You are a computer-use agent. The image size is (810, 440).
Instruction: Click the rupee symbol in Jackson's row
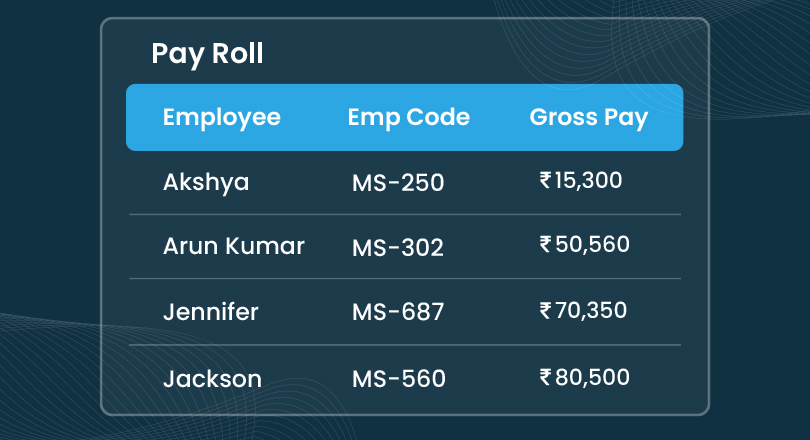(545, 377)
